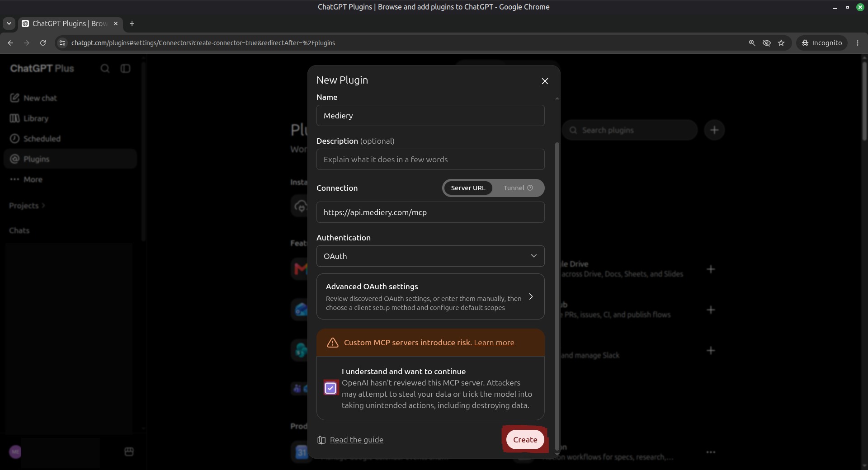Screen dimensions: 868x470
Task: Fill in the Description optional field
Action: click(x=430, y=160)
